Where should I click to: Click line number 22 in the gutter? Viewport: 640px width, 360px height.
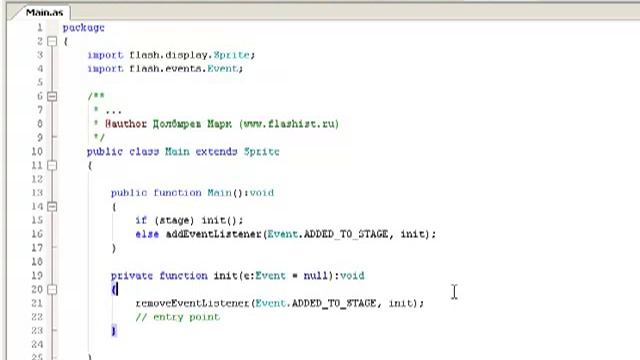[37, 317]
